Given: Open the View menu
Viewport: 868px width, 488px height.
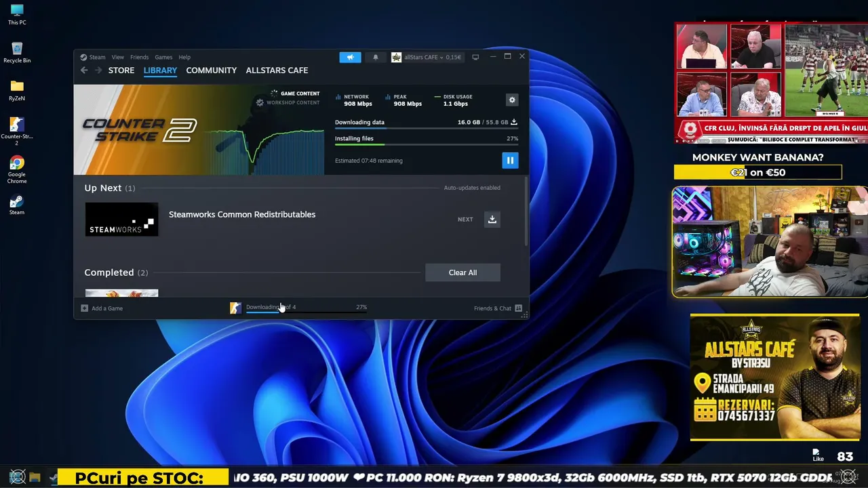Looking at the screenshot, I should (118, 58).
